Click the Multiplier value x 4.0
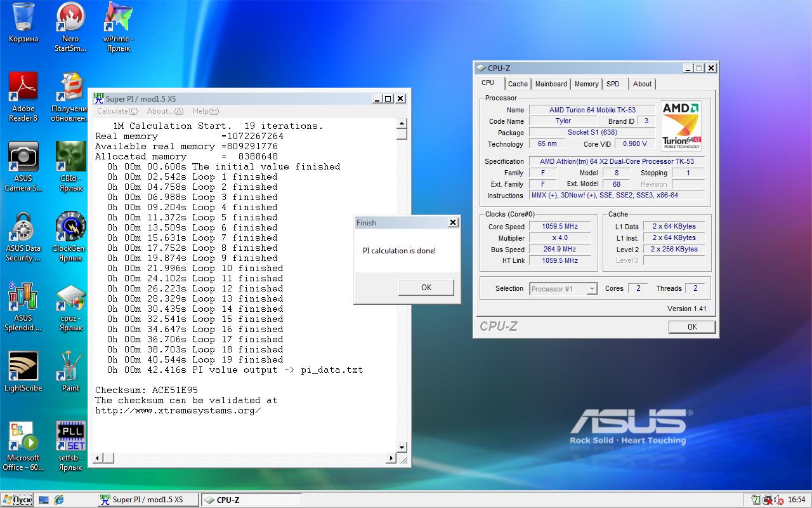Viewport: 812px width, 508px height. tap(560, 238)
